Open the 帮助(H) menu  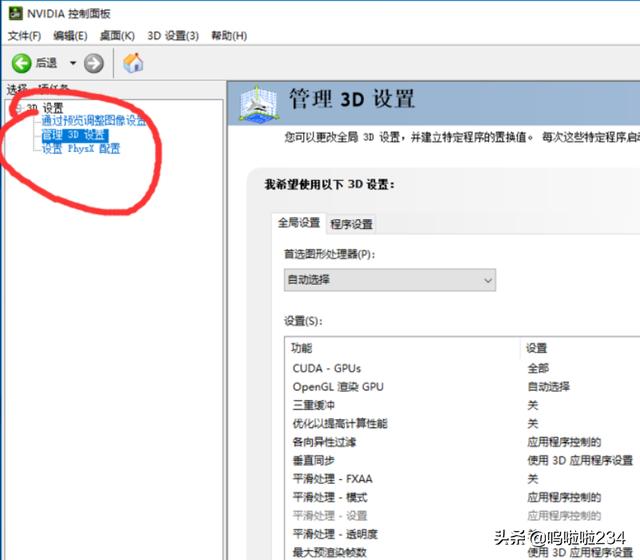tap(229, 36)
